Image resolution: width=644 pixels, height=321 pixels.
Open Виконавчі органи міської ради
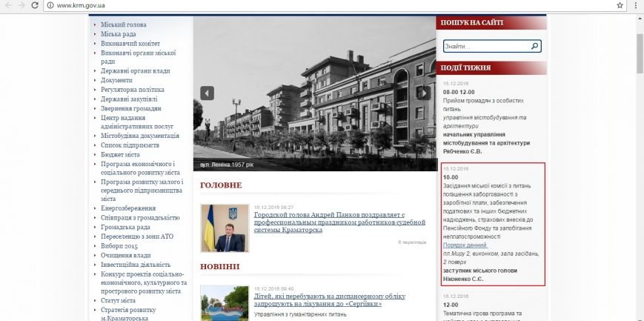(138, 57)
